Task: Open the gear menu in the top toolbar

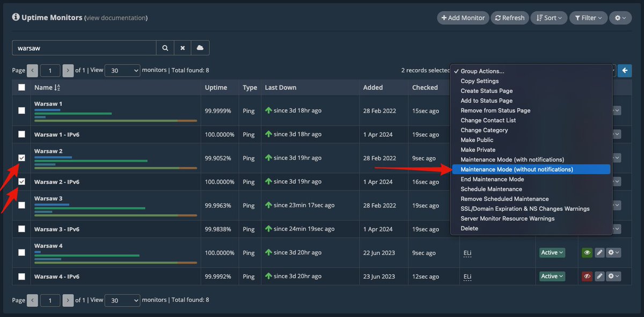Action: [x=620, y=17]
